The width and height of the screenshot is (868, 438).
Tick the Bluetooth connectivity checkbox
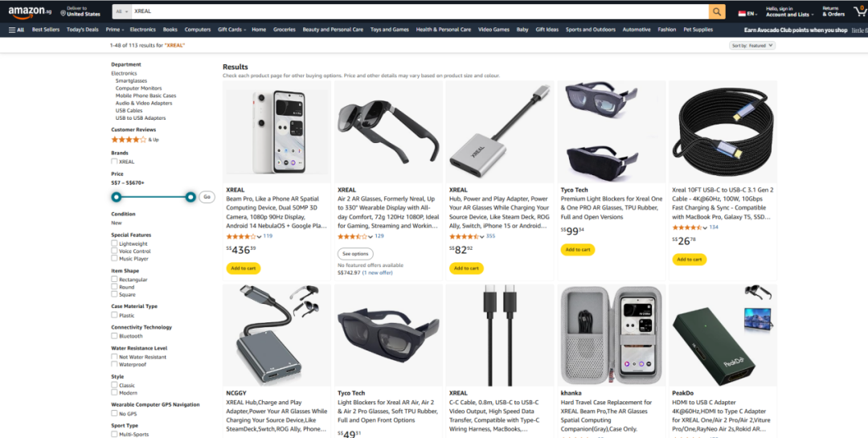tap(114, 336)
